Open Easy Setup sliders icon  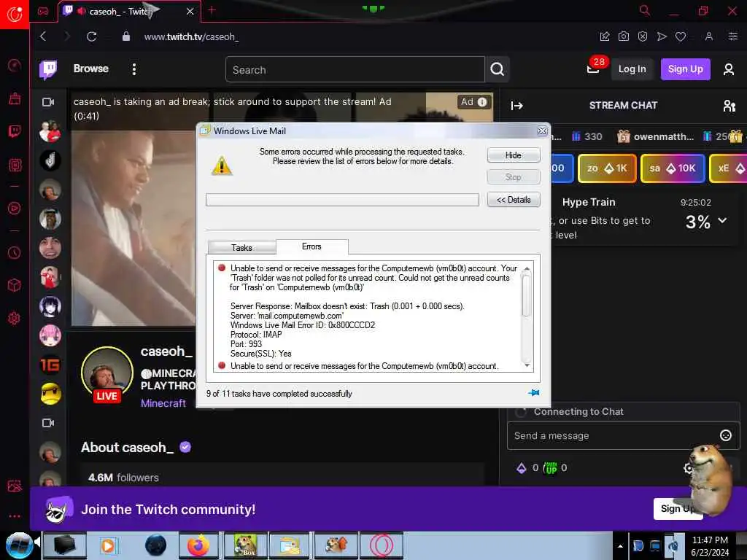[733, 36]
